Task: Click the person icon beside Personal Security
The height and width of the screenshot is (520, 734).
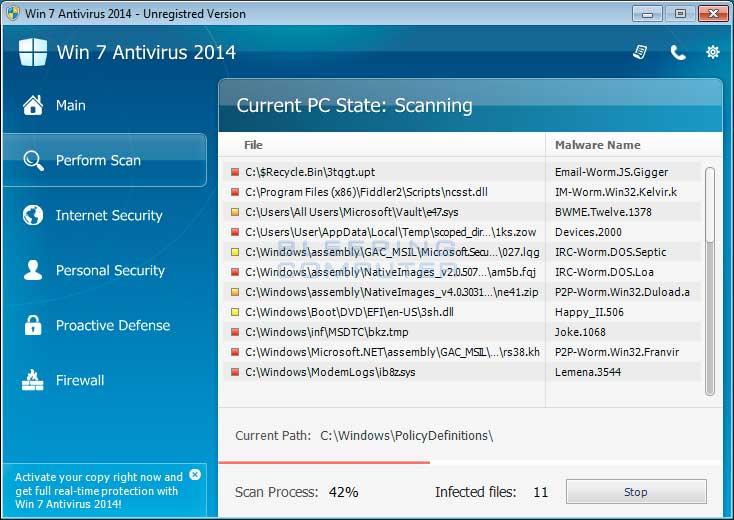Action: coord(33,270)
